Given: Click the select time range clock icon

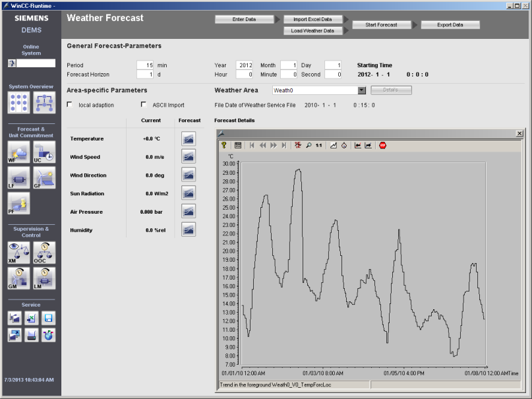Looking at the screenshot, I should (344, 145).
